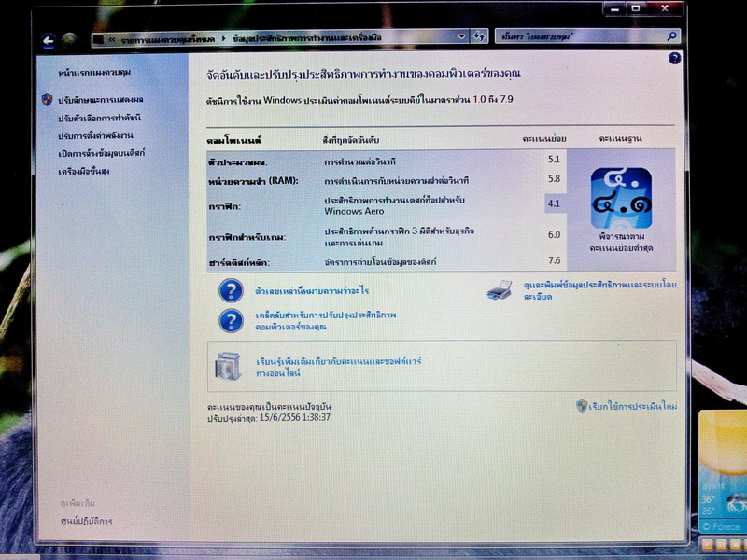Open เครื่องมือขั้นสูง advanced tools link
The image size is (747, 560).
[x=83, y=171]
